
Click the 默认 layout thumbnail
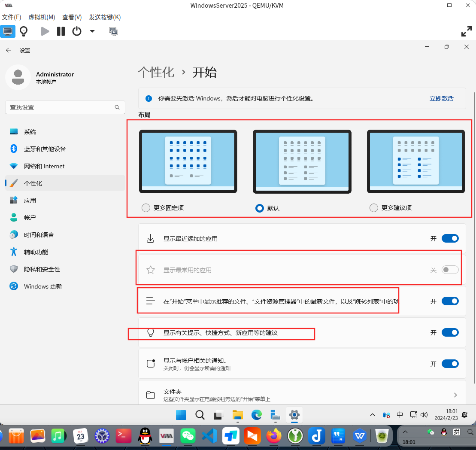pyautogui.click(x=302, y=161)
